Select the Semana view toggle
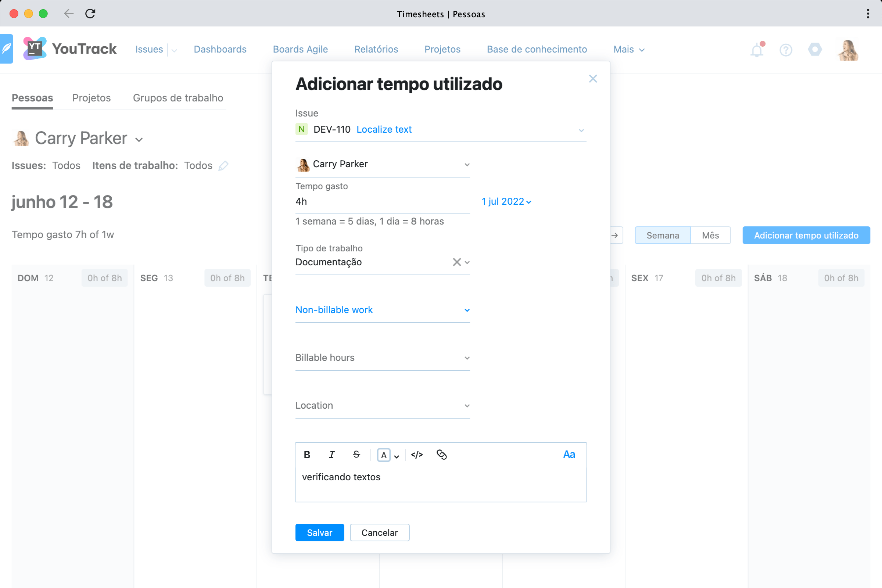This screenshot has width=882, height=588. coord(662,236)
